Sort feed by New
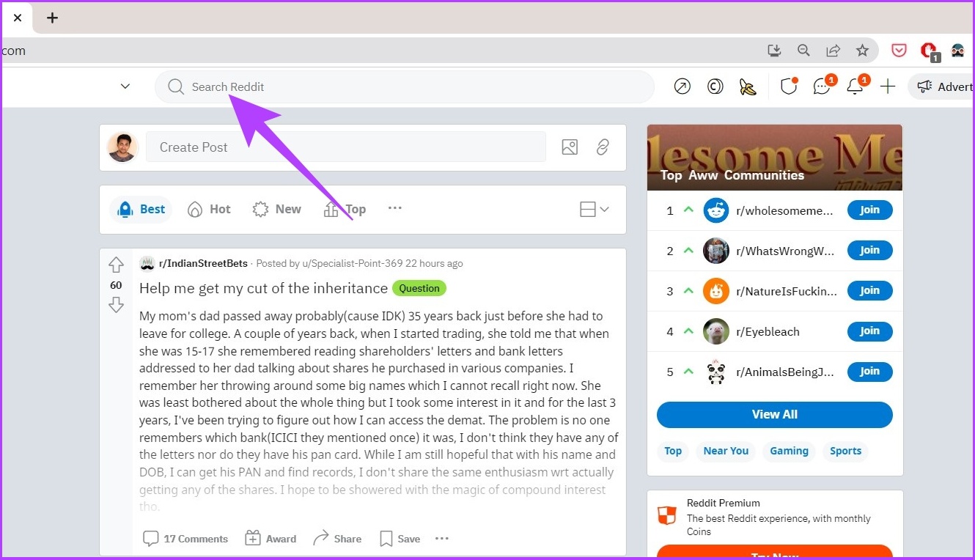The image size is (975, 560). click(x=276, y=209)
